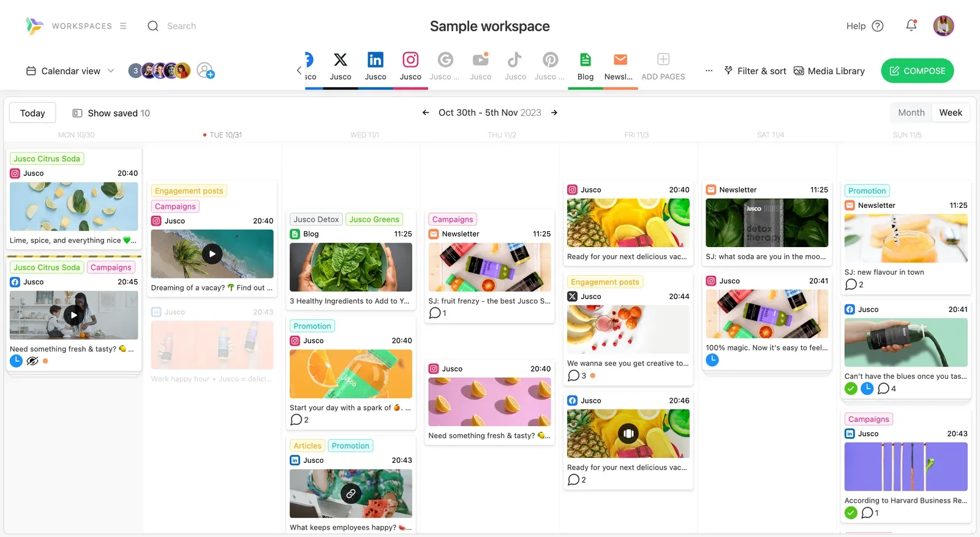Click the Help question mark icon
980x537 pixels.
click(x=878, y=26)
